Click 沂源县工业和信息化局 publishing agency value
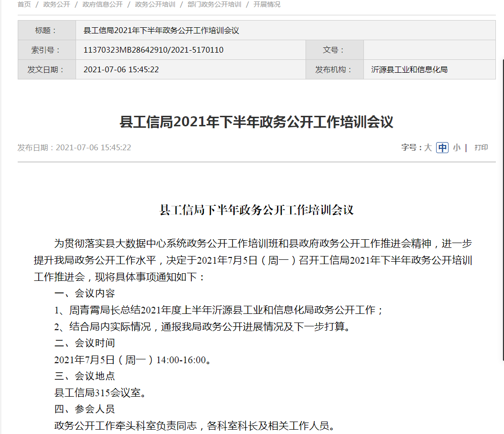Image resolution: width=504 pixels, height=434 pixels. pos(409,70)
